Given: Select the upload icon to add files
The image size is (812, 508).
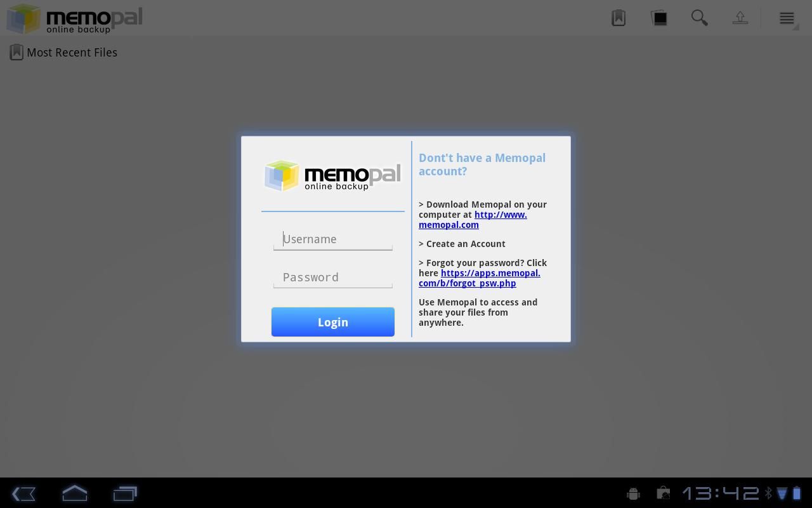Looking at the screenshot, I should point(740,18).
